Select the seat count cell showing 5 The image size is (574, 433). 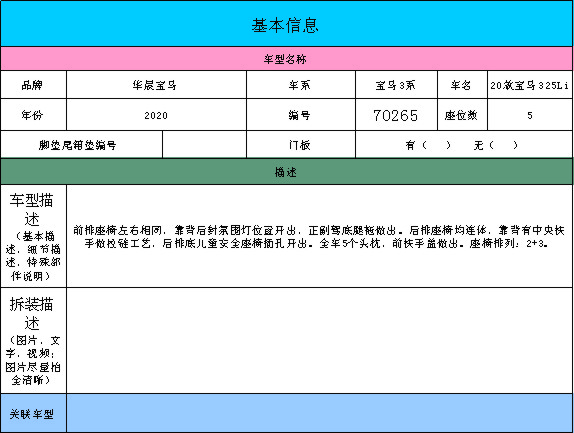pos(530,115)
